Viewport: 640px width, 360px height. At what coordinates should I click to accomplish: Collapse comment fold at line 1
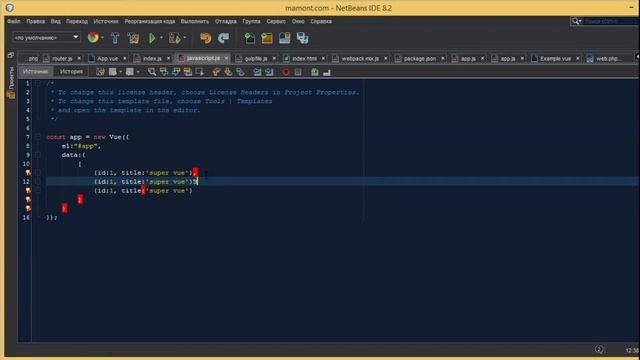point(38,83)
